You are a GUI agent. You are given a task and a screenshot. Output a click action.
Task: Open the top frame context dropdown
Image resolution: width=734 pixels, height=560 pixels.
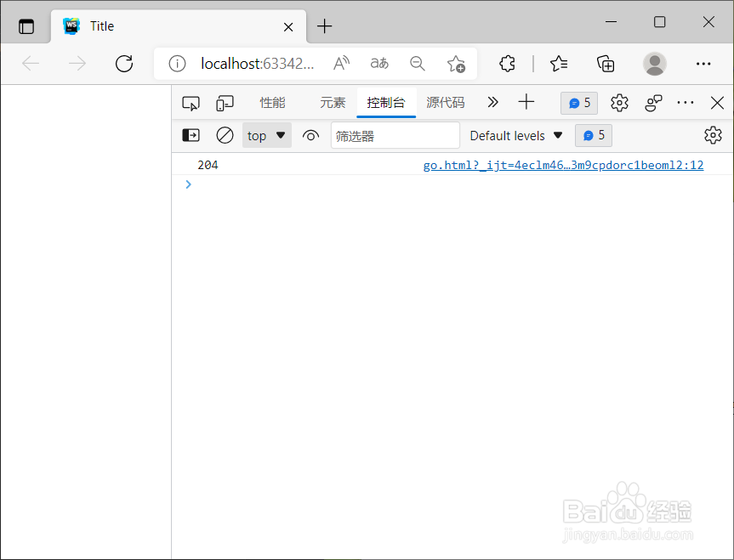pyautogui.click(x=266, y=135)
